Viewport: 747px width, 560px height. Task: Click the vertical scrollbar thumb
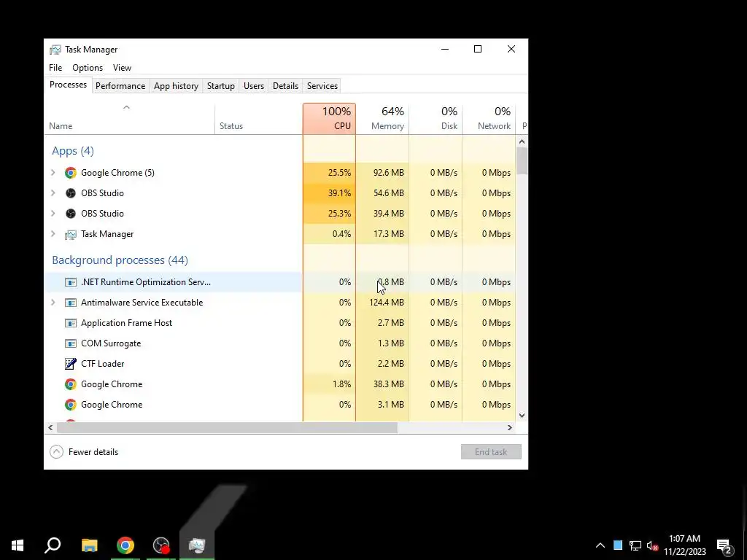point(522,161)
